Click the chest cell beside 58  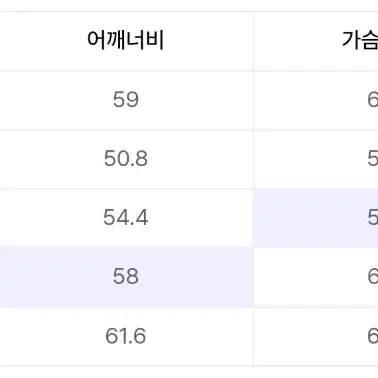[316, 277]
